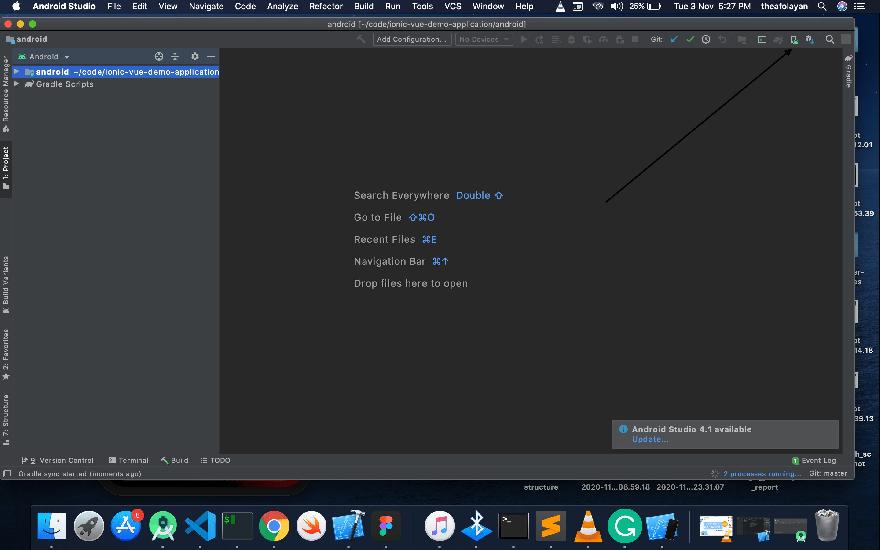This screenshot has width=880, height=550.
Task: Open Figma from the Dock
Action: [x=385, y=526]
